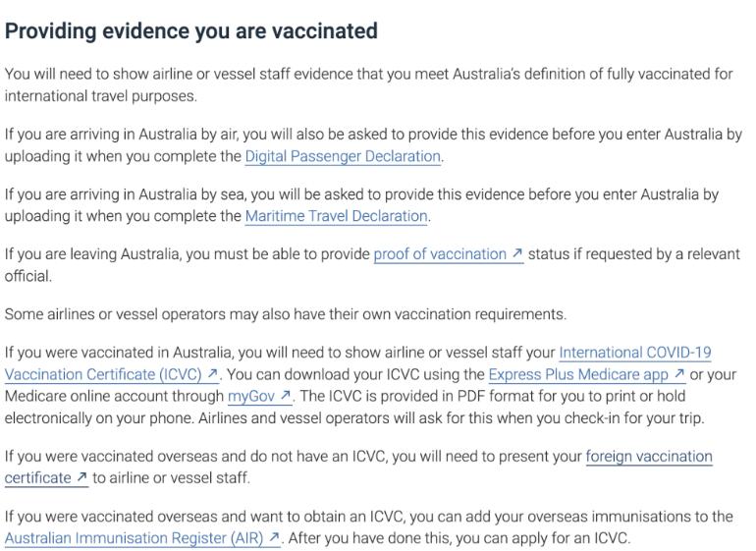
Task: Click external-link arrow after foreign vaccination certificate
Action: click(x=81, y=478)
